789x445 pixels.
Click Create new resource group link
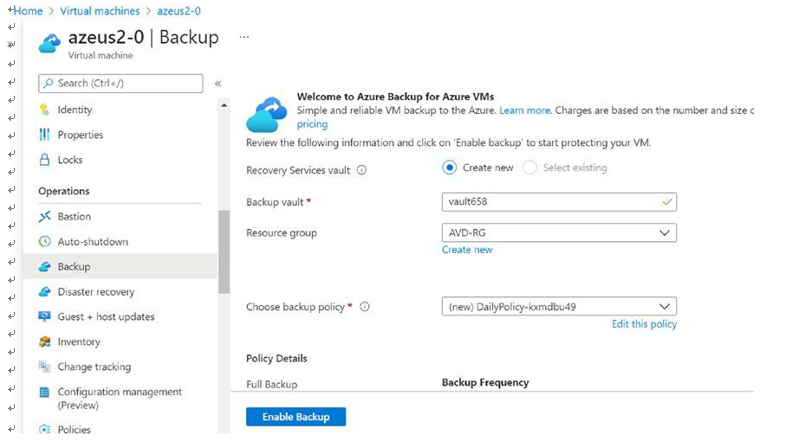[x=467, y=250]
